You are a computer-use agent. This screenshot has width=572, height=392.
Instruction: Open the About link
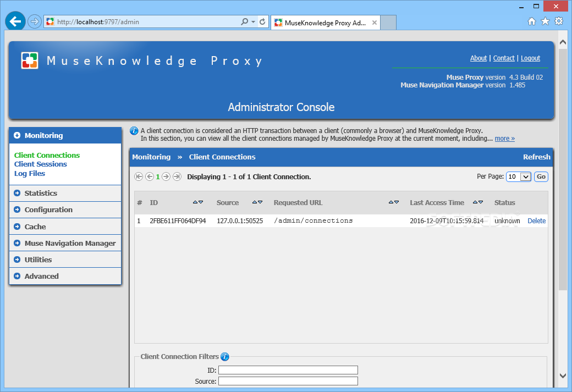[479, 58]
